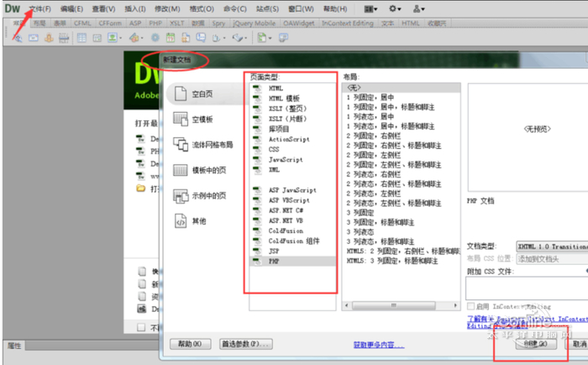Open the Tag Chooser toolbar icon
The height and width of the screenshot is (365, 588).
(x=283, y=38)
